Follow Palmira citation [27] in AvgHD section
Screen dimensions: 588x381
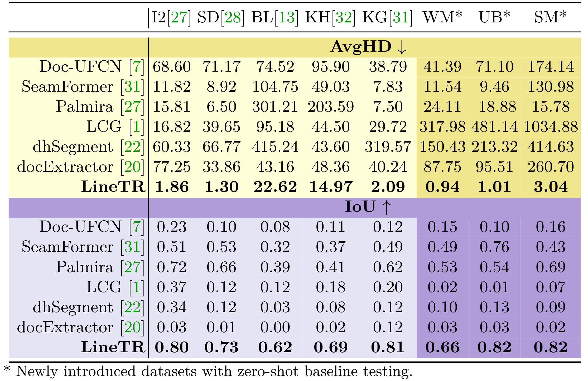132,107
